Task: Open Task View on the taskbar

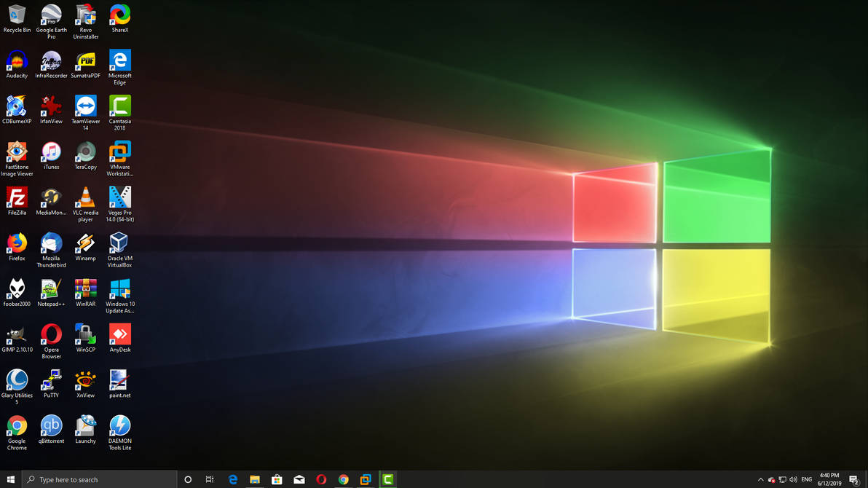Action: click(x=210, y=480)
